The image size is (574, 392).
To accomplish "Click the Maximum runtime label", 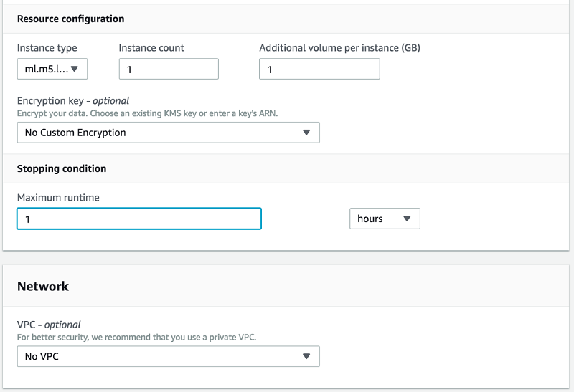I will tap(58, 197).
